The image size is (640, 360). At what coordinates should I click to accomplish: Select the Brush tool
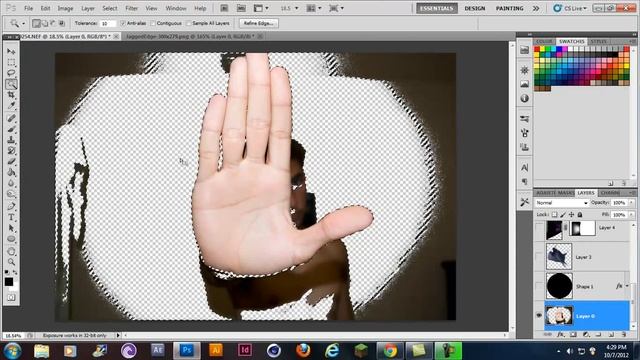tap(11, 129)
